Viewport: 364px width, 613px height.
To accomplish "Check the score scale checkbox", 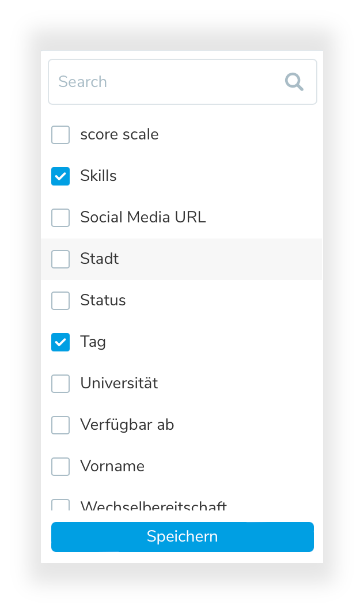I will (x=60, y=135).
